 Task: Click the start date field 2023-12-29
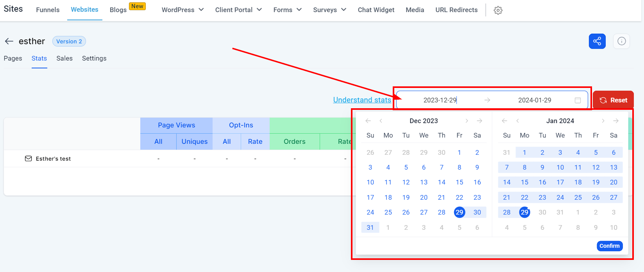[440, 100]
